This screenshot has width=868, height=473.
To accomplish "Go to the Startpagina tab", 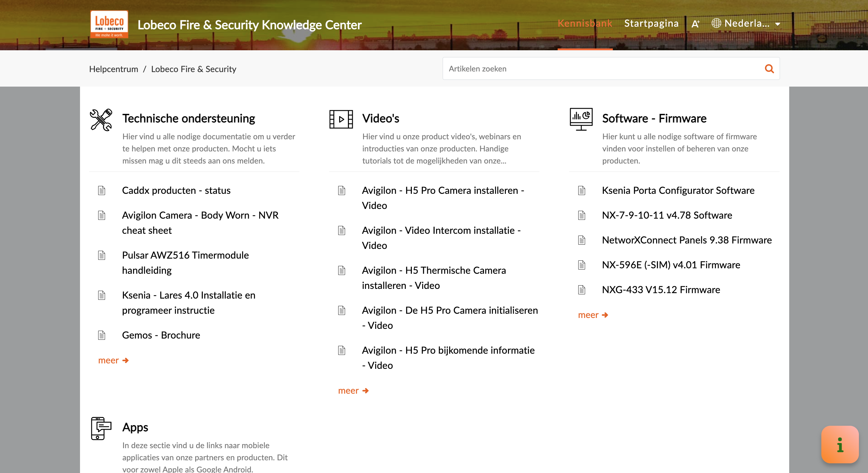I will click(x=651, y=23).
